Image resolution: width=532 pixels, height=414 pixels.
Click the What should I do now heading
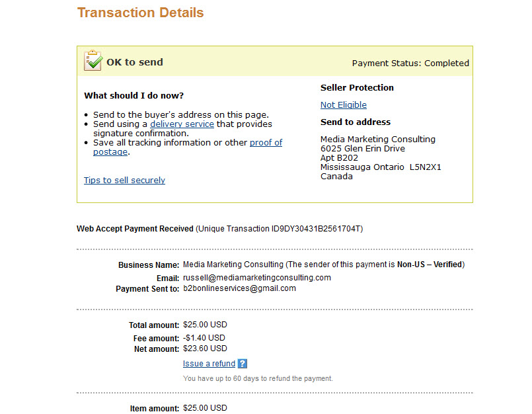(133, 95)
